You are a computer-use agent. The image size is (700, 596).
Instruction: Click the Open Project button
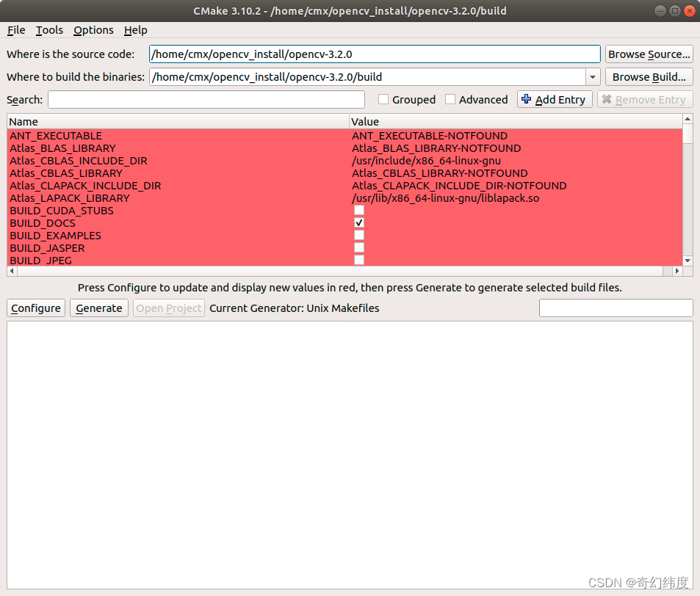click(x=169, y=308)
